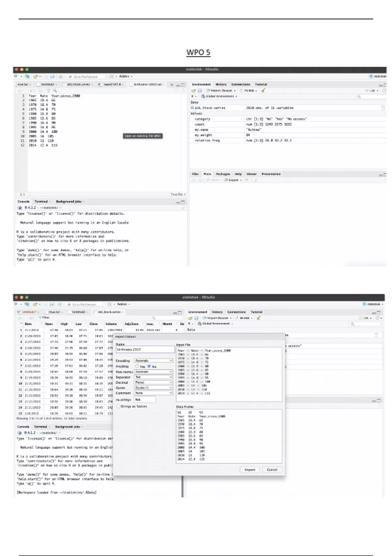The width and height of the screenshot is (392, 556).
Task: Switch to the Packages tab
Action: pos(223,174)
